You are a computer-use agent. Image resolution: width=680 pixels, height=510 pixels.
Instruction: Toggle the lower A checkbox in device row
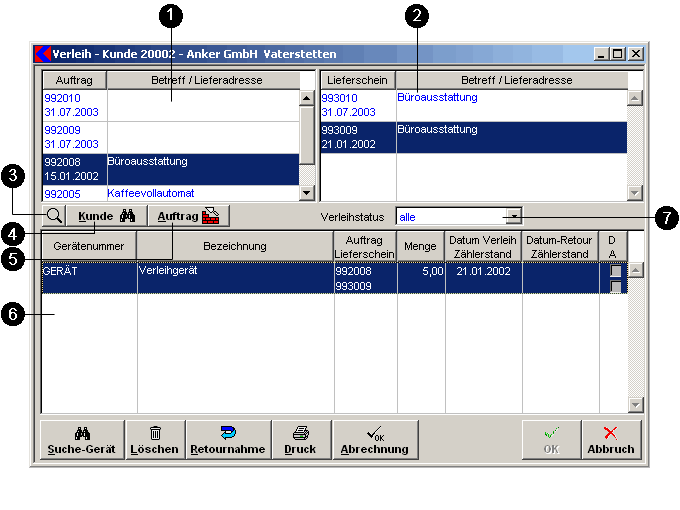coord(616,287)
